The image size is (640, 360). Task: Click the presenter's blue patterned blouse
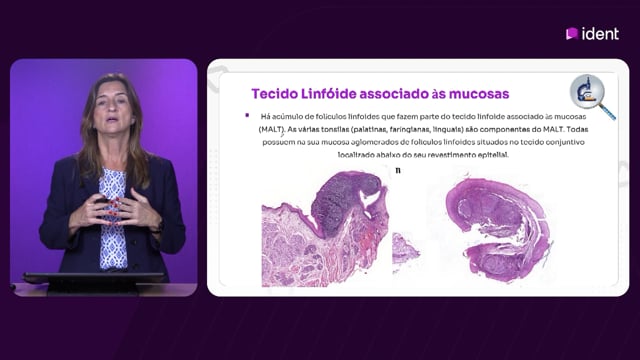113,220
